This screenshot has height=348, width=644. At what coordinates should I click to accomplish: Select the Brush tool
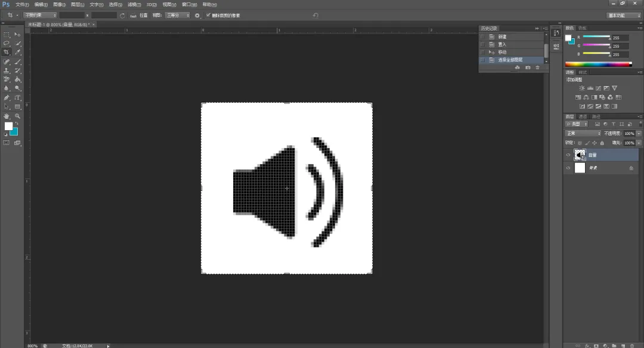click(18, 61)
